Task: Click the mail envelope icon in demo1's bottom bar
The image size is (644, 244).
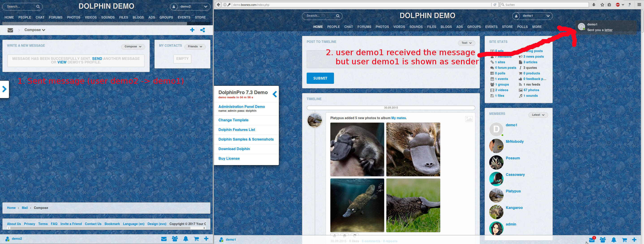Action: (592, 240)
